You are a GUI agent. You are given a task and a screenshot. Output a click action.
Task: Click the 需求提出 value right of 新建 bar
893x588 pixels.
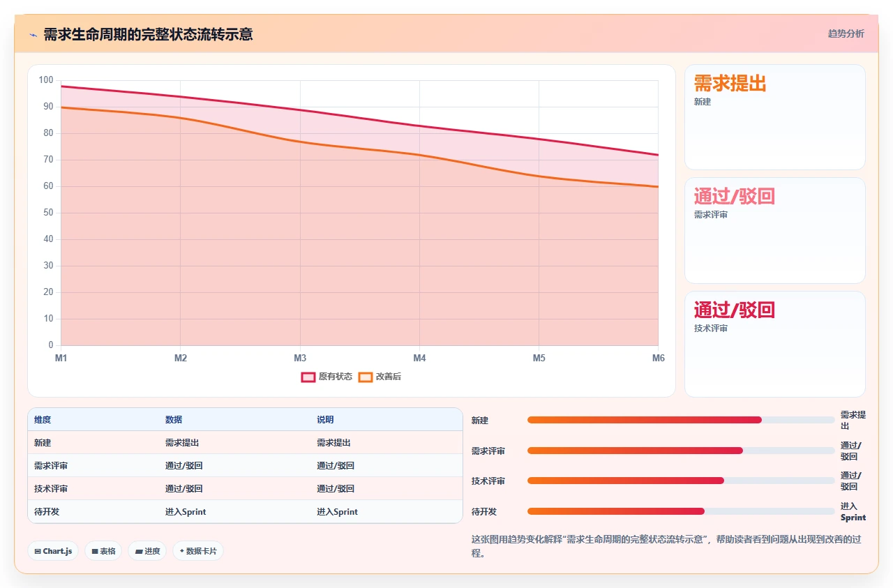click(853, 420)
